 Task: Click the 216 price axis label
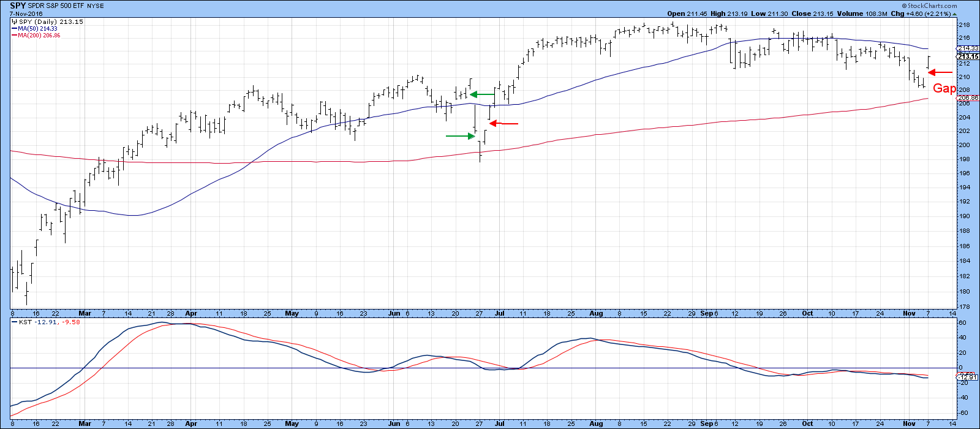(965, 38)
